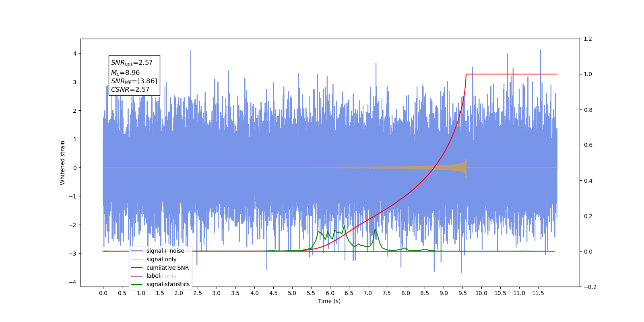Click the SNRMF=[3.86] annotation text

point(134,81)
